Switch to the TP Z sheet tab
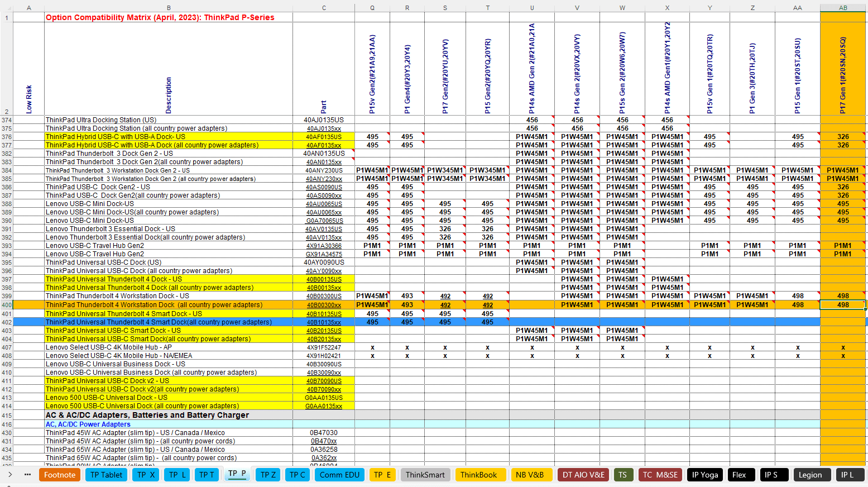This screenshot has width=868, height=487. pos(268,475)
